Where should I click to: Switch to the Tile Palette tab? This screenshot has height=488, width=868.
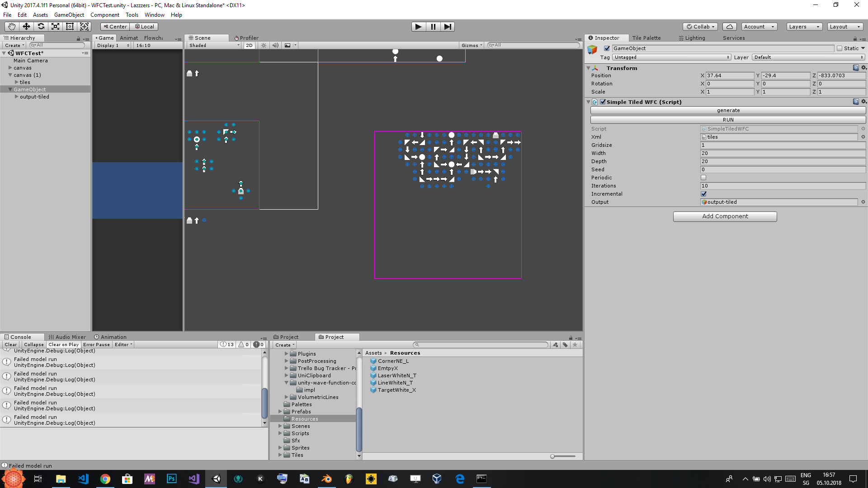(x=646, y=38)
